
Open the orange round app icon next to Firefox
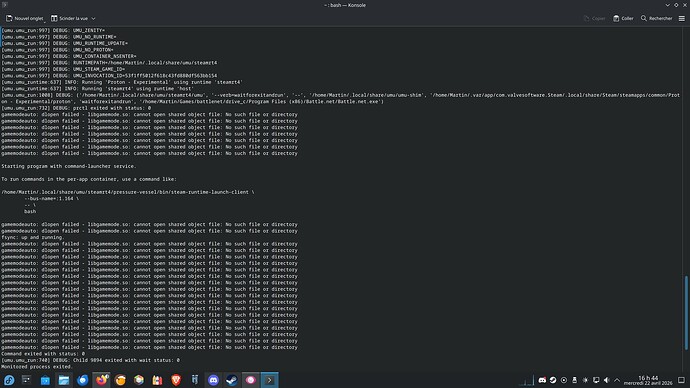coord(120,380)
